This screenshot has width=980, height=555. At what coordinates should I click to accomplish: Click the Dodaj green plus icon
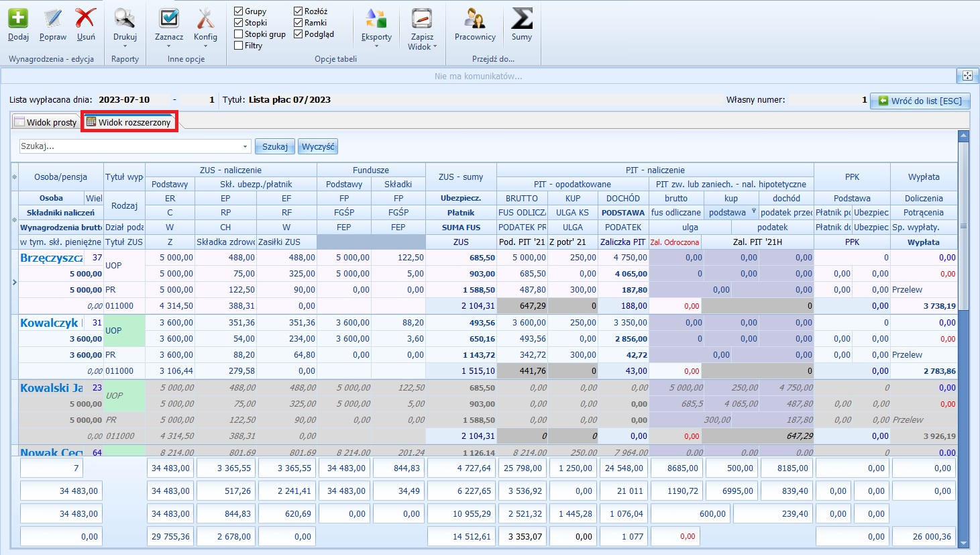(18, 18)
